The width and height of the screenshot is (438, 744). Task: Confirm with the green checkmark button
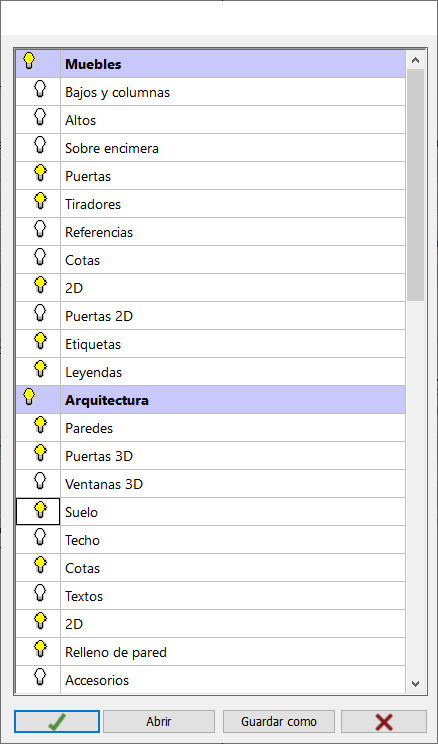pos(57,722)
